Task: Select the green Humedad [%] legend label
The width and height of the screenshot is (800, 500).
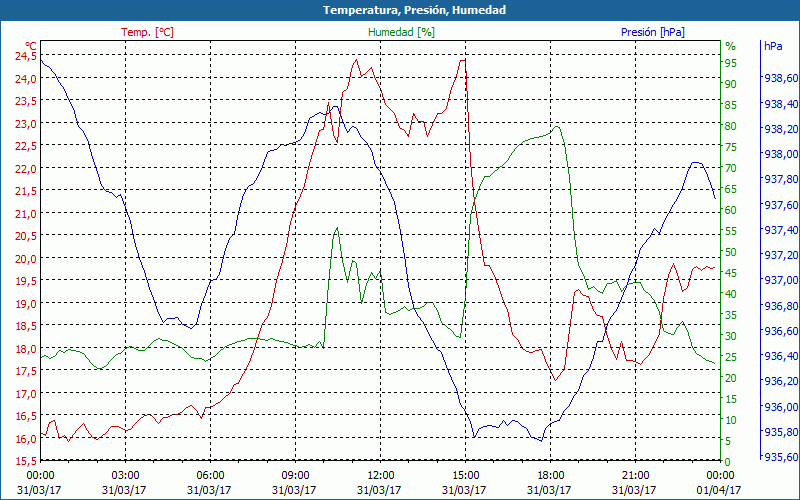Action: (402, 32)
